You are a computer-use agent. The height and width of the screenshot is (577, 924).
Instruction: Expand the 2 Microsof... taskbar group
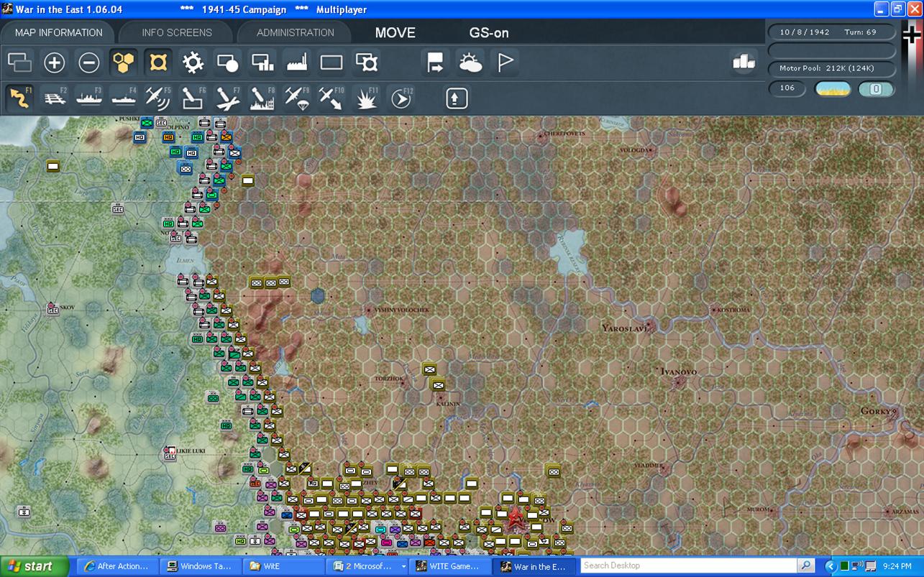pos(366,566)
